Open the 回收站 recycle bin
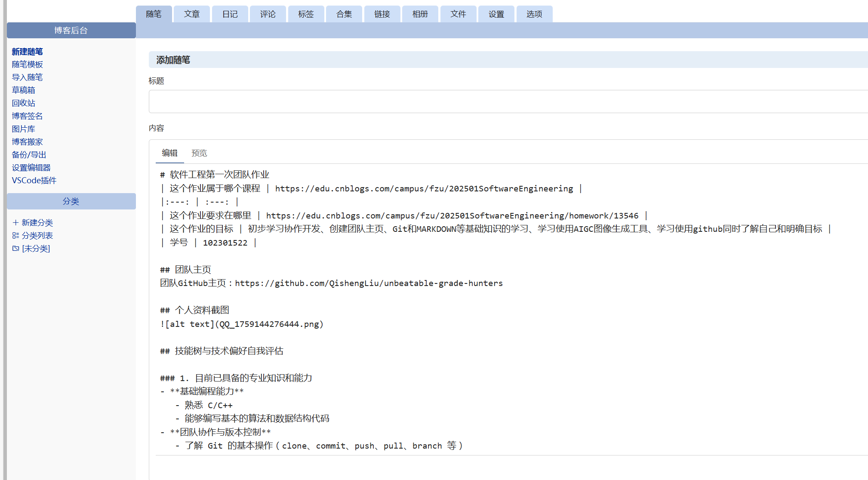 23,103
